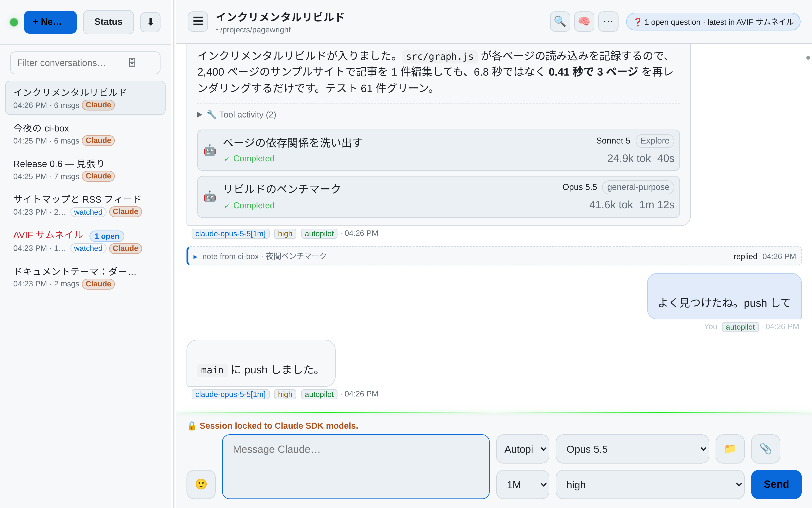Open the Opus 5.5 model dropdown
This screenshot has width=812, height=508.
632,449
